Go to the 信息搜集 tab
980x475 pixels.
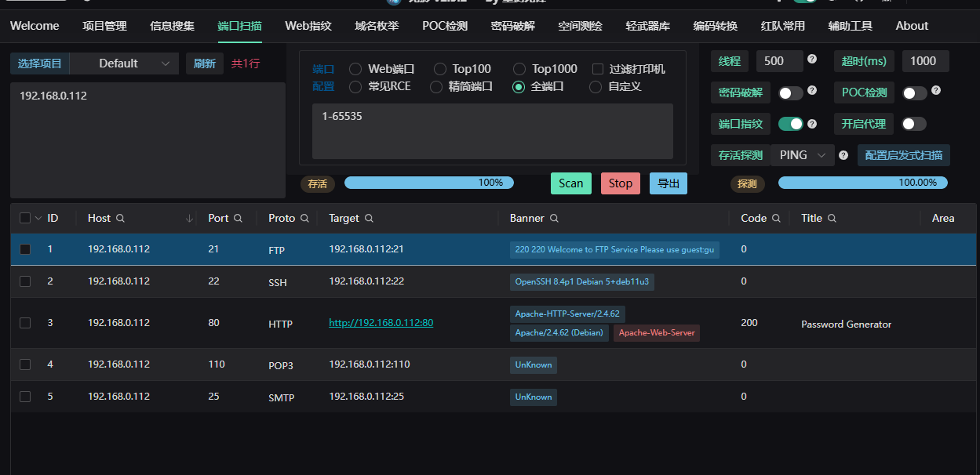(x=172, y=26)
